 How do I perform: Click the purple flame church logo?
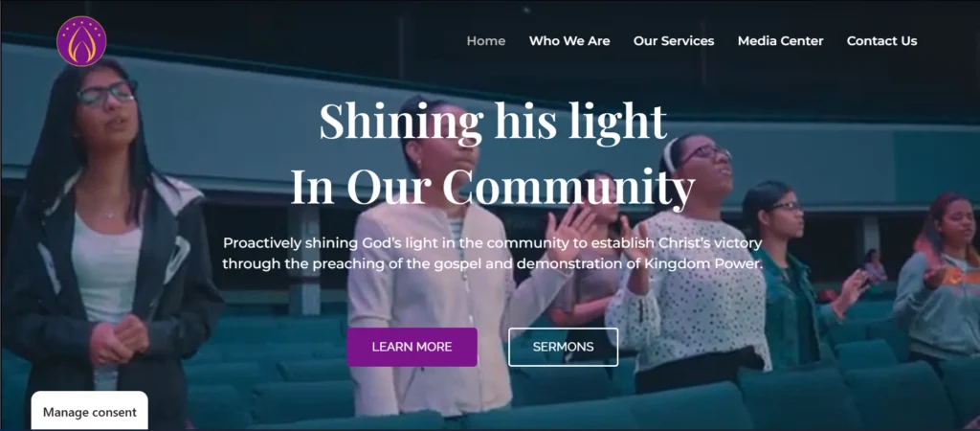(x=81, y=41)
